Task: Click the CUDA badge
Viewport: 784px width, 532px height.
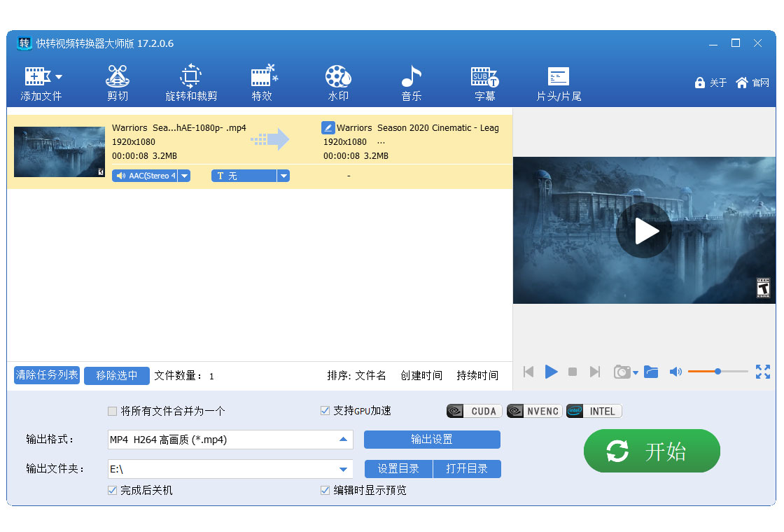Action: click(474, 411)
